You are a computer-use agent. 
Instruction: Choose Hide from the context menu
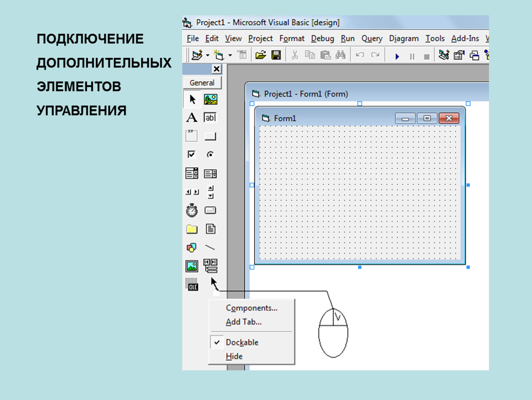[251, 356]
